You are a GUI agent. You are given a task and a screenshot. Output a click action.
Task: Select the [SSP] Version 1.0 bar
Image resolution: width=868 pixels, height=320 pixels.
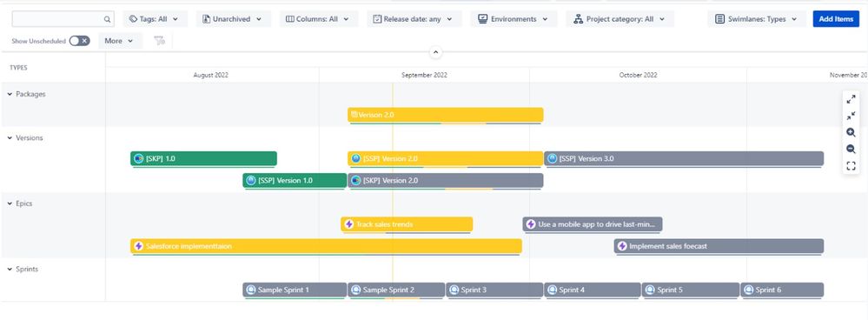click(295, 181)
